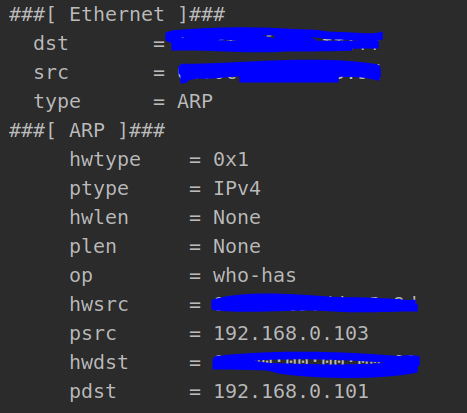This screenshot has height=413, width=467.
Task: Click the redacted hwdst value
Action: [316, 364]
